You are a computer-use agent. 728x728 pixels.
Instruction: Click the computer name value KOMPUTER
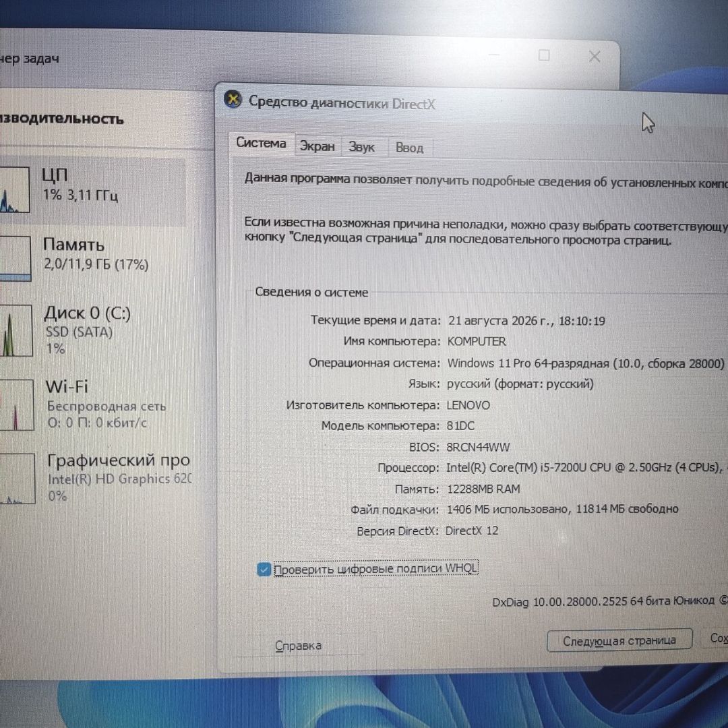(477, 341)
